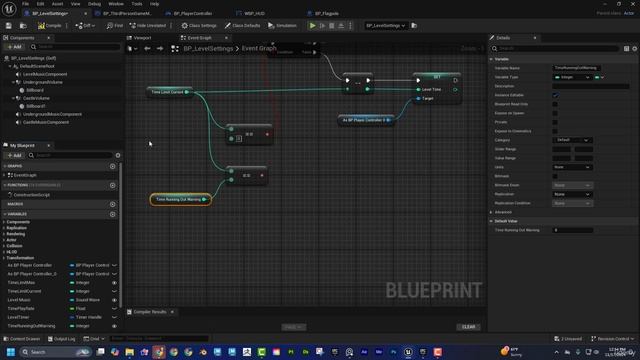640x360 pixels.
Task: Click Add in Components panel
Action: (14, 47)
